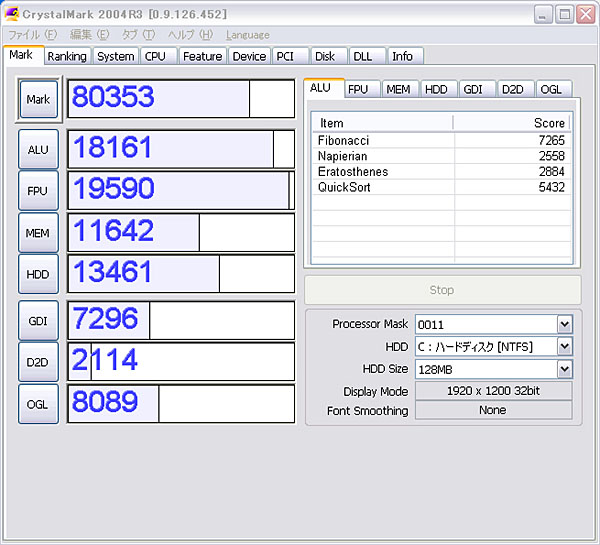Start the MEM benchmark button

[38, 233]
